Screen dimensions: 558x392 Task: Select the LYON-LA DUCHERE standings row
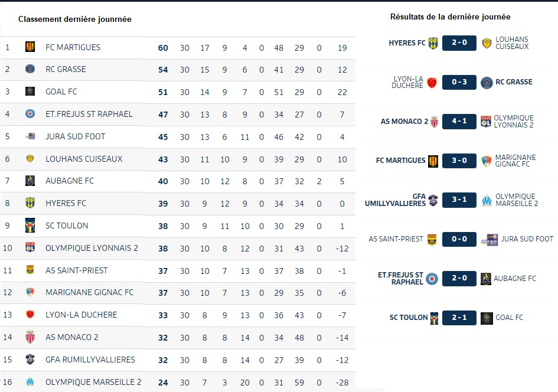(x=178, y=315)
